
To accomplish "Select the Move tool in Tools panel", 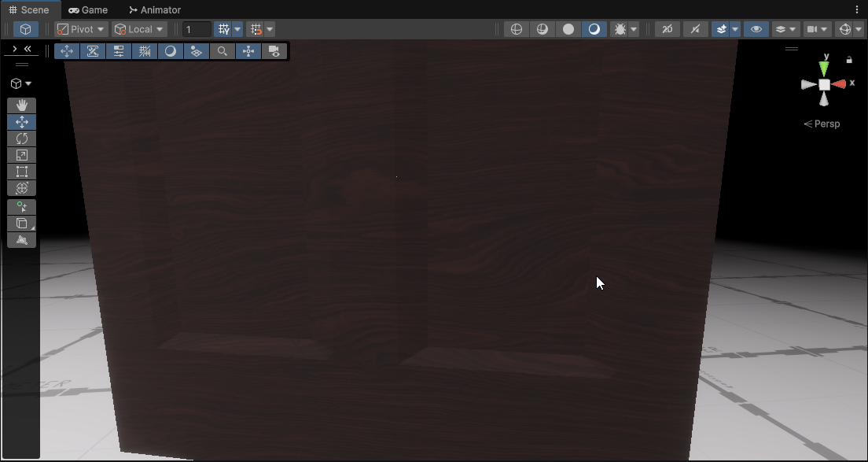I will (x=21, y=122).
